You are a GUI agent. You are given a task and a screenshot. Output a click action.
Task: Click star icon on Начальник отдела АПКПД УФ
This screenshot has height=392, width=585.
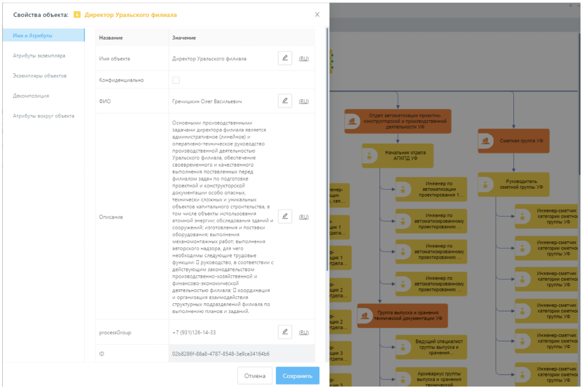369,156
